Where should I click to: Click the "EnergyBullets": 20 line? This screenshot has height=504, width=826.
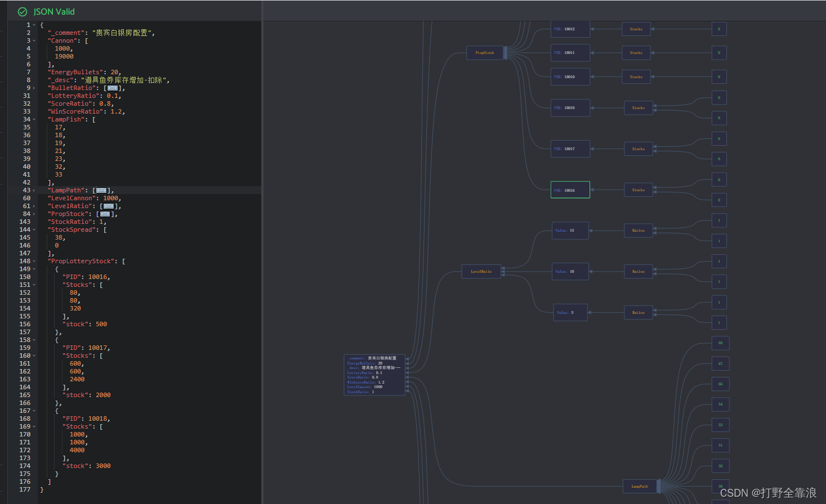pos(84,73)
